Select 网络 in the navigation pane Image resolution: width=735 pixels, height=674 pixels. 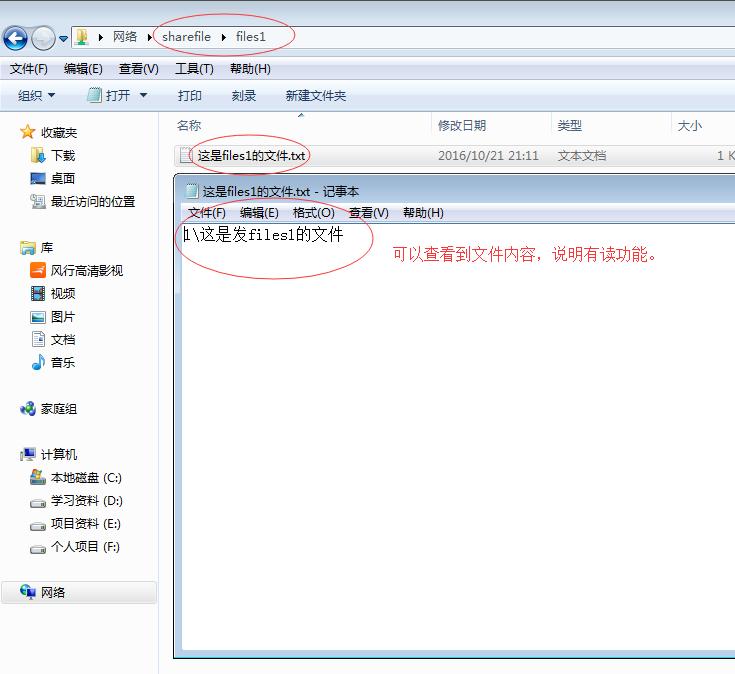(79, 592)
